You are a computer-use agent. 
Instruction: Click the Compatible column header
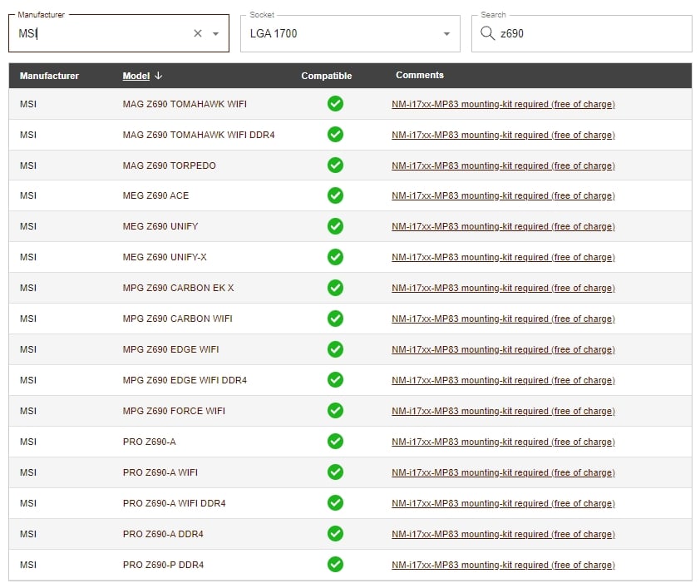tap(326, 76)
